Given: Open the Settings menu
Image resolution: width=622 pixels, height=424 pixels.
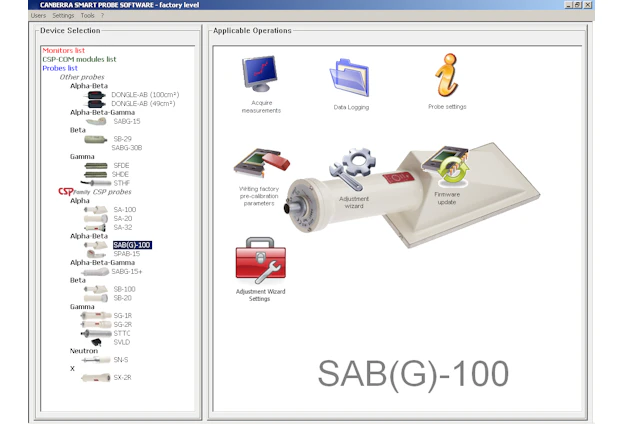Looking at the screenshot, I should tap(63, 15).
